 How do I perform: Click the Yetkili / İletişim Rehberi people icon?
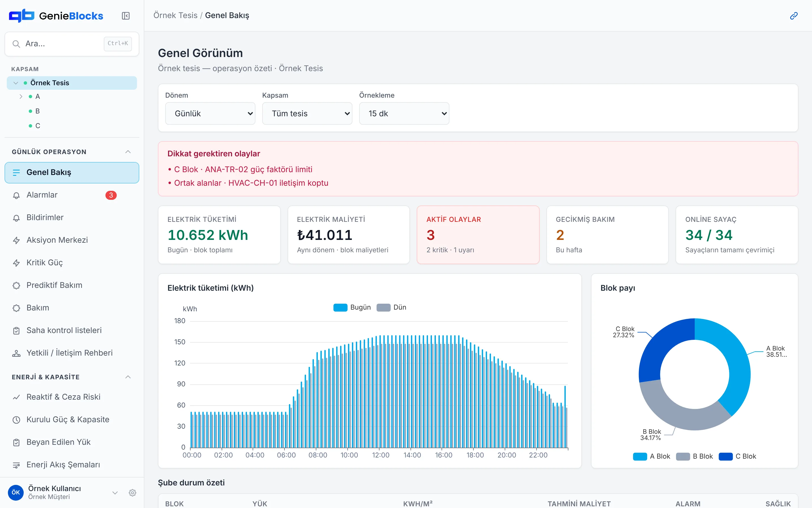(16, 353)
